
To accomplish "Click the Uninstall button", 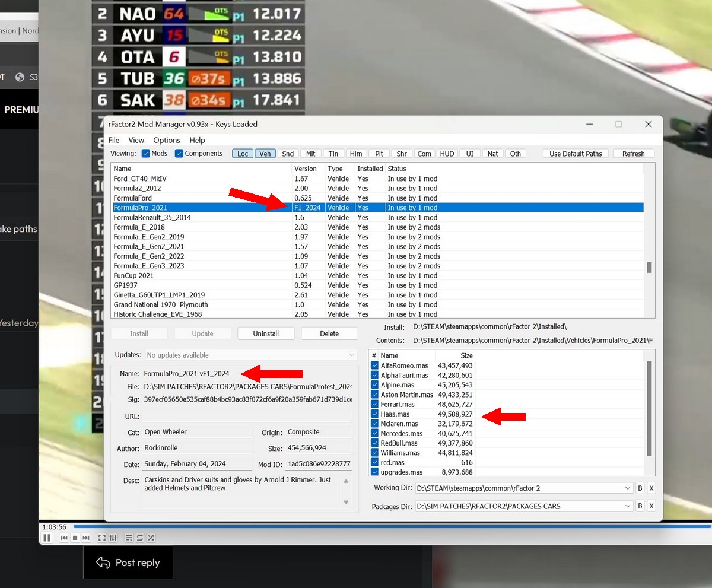I will tap(266, 333).
